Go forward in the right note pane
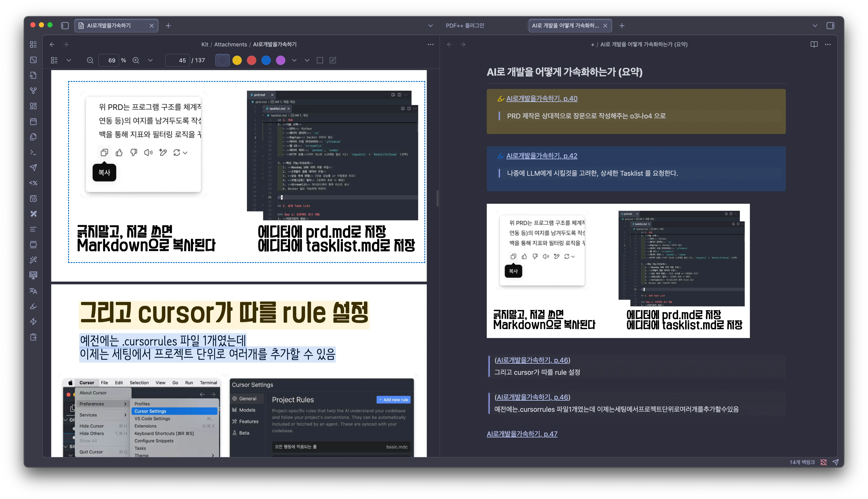This screenshot has height=499, width=868. [x=463, y=44]
